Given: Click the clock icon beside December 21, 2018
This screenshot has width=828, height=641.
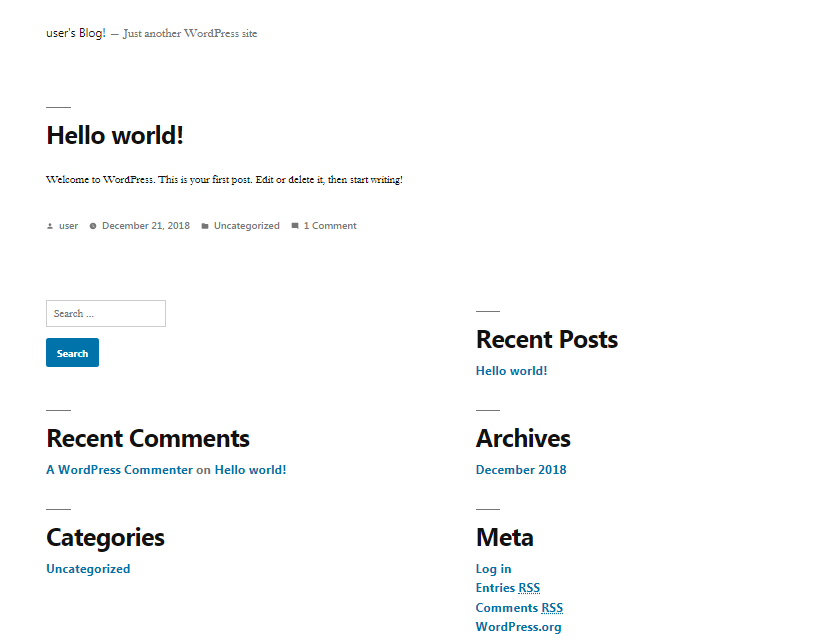Looking at the screenshot, I should (x=93, y=226).
